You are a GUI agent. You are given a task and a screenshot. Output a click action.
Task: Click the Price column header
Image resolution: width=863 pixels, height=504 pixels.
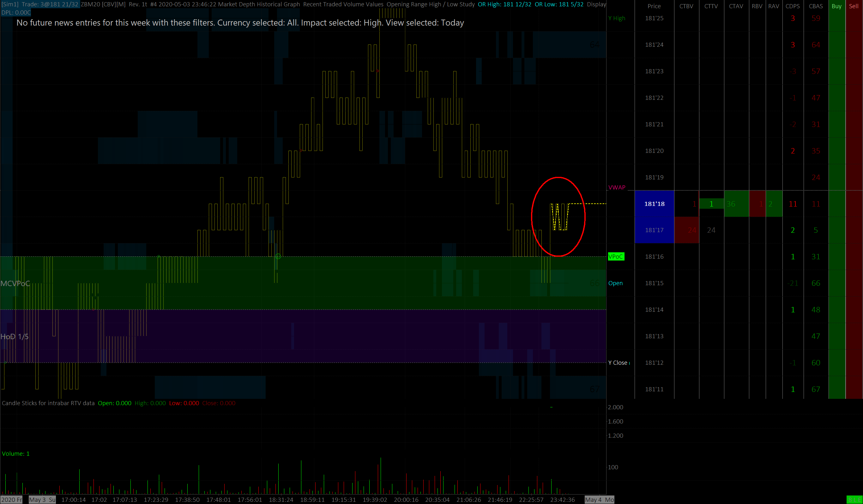(654, 6)
